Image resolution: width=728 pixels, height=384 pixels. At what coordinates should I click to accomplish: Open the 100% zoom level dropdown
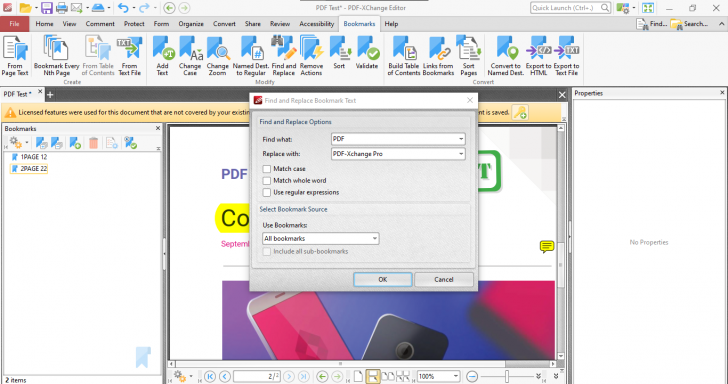(x=456, y=376)
